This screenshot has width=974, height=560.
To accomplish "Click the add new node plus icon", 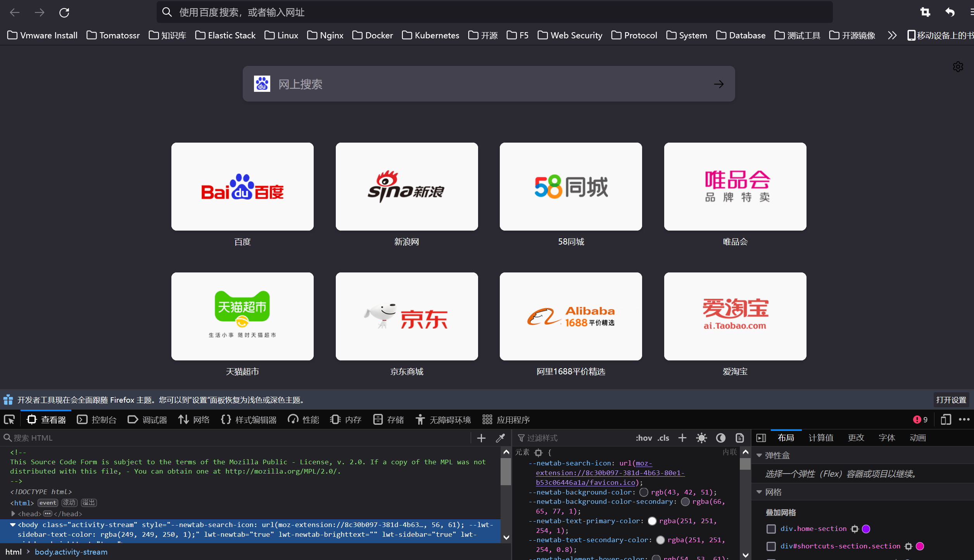I will tap(481, 438).
